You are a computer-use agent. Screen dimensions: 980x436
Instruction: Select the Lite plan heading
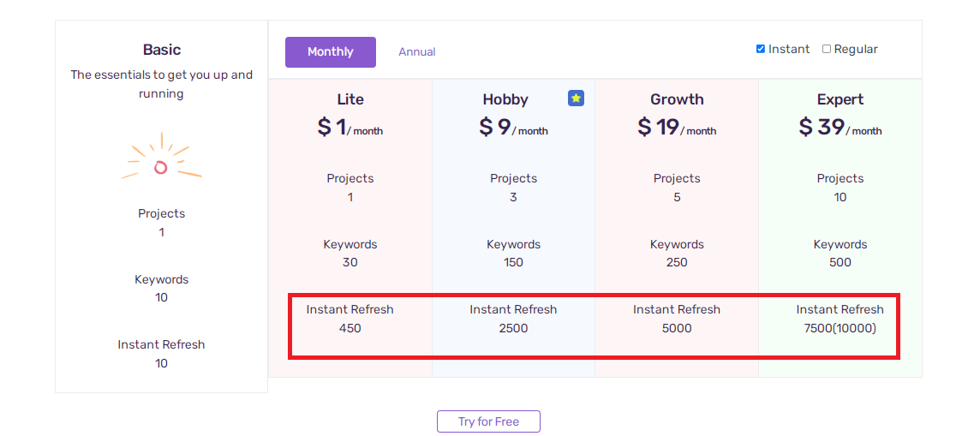[350, 99]
